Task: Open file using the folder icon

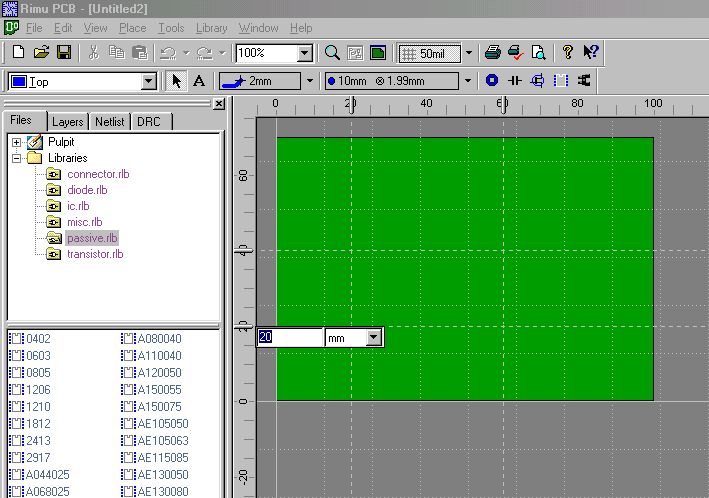Action: 41,52
